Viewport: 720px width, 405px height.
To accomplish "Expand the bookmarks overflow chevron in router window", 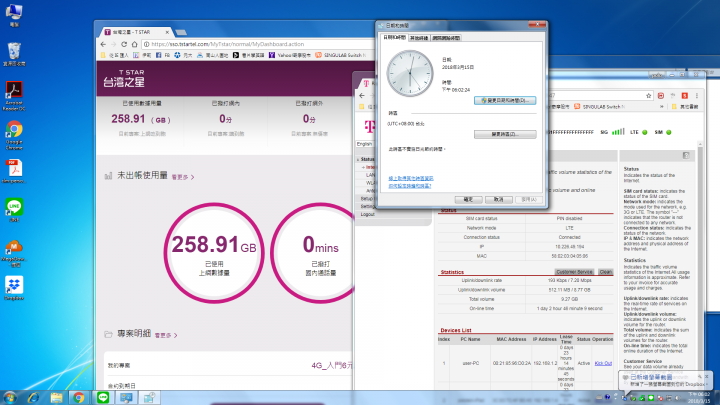I will coord(662,107).
